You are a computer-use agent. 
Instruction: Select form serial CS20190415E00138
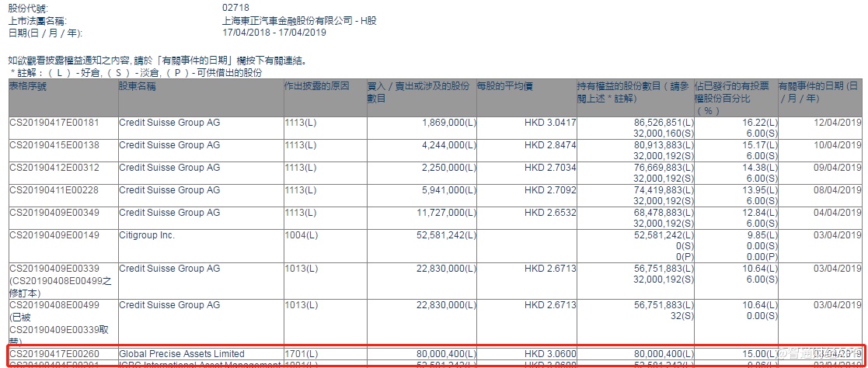[54, 145]
